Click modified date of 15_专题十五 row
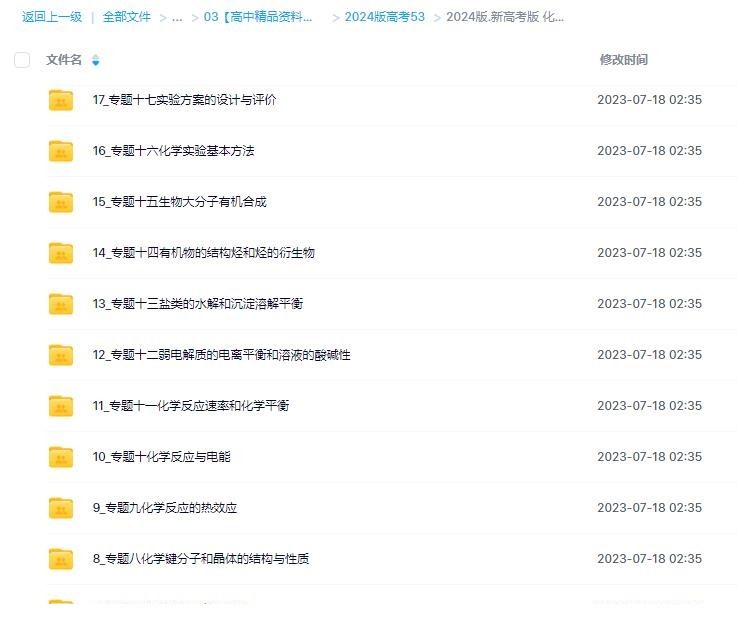The width and height of the screenshot is (738, 627). [650, 202]
